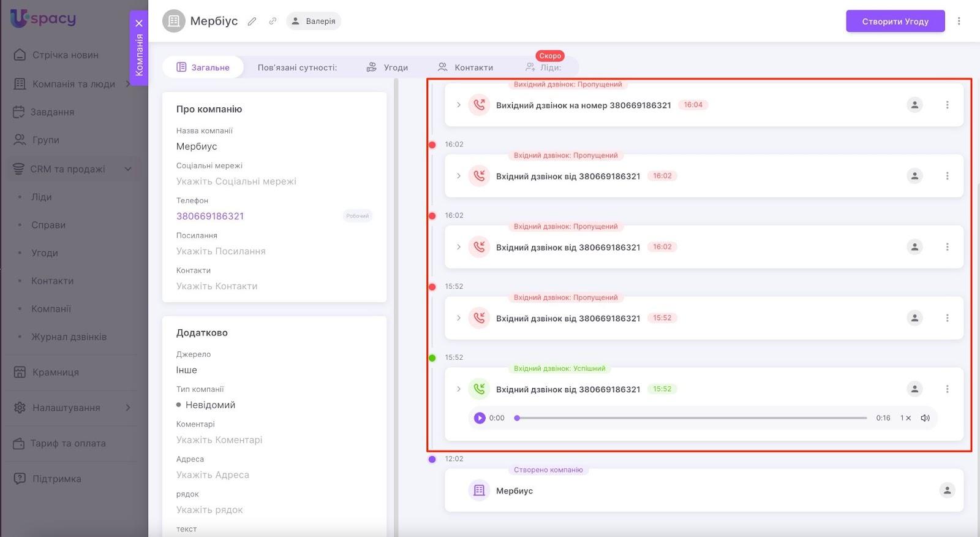Click the building icon on the Мербиус created card
Screen dimensions: 980x537
point(479,490)
